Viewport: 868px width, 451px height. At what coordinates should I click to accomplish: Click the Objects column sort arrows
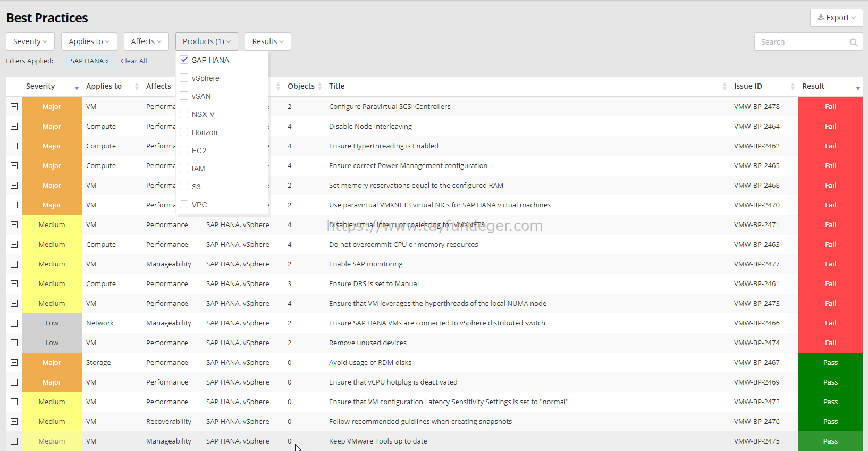pos(319,86)
